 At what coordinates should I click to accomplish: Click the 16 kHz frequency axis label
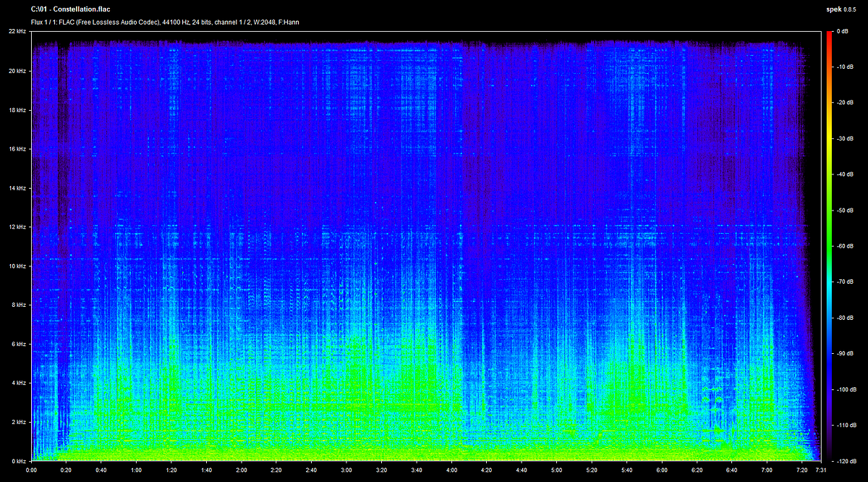pos(17,149)
